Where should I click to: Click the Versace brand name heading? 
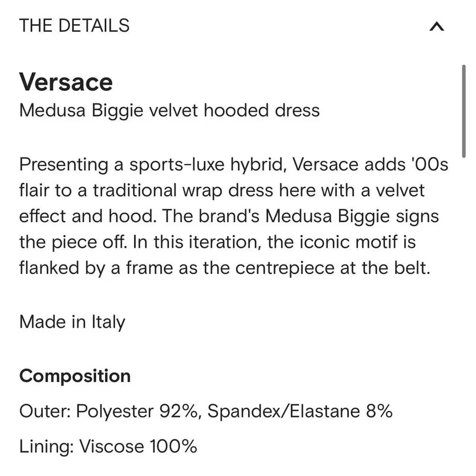(x=66, y=81)
